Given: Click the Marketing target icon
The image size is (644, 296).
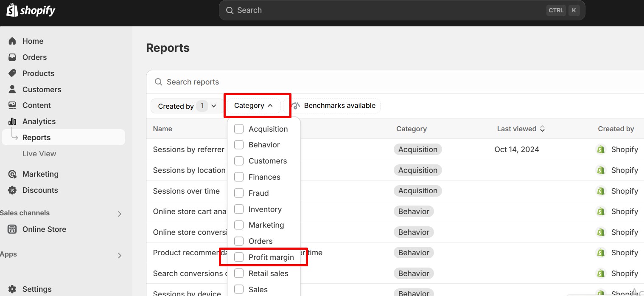Looking at the screenshot, I should coord(12,174).
